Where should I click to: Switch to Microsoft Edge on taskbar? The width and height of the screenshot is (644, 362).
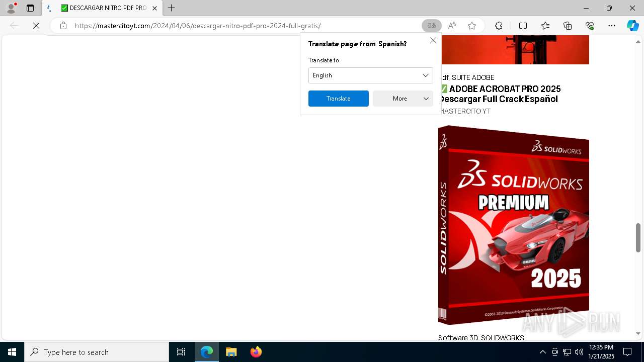tap(207, 352)
